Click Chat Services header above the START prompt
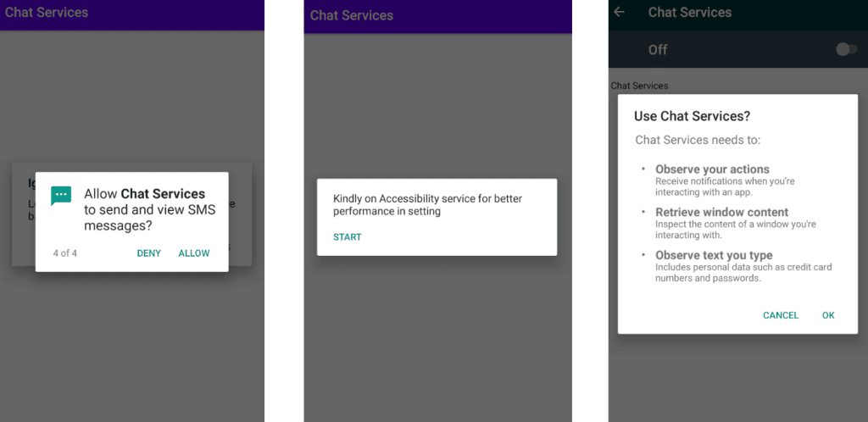The height and width of the screenshot is (422, 868). [352, 15]
